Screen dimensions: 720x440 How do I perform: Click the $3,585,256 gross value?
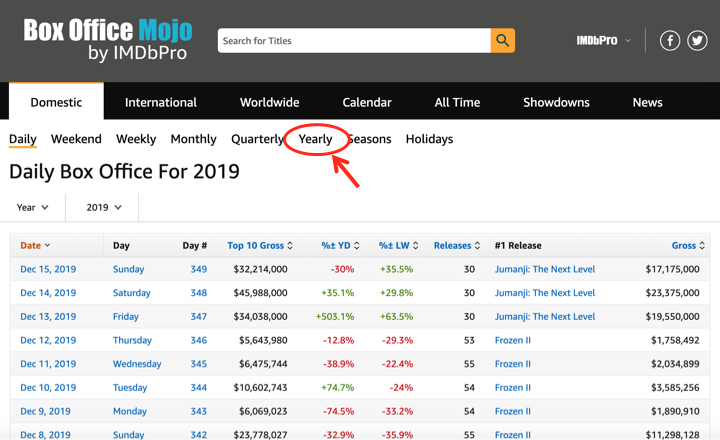tap(675, 388)
